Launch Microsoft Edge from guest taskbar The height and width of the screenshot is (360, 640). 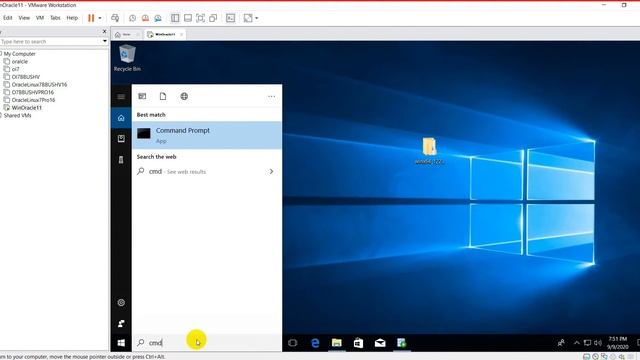tap(315, 343)
